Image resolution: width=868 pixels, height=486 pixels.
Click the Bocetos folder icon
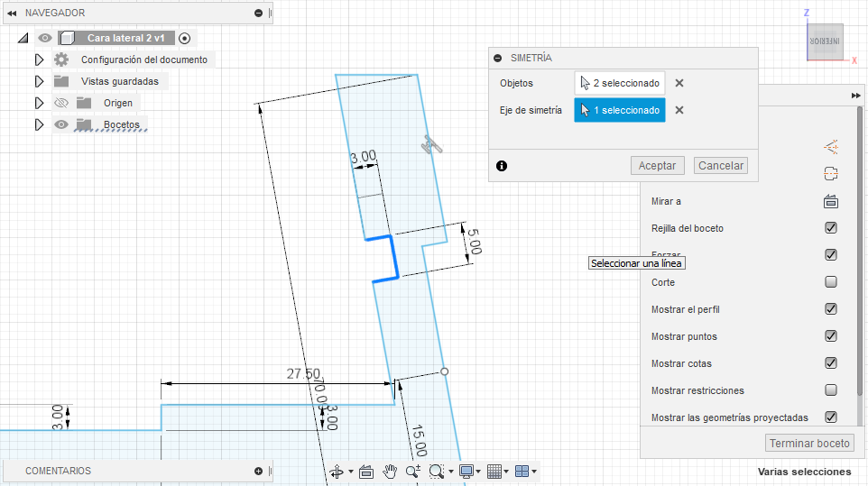tap(84, 124)
